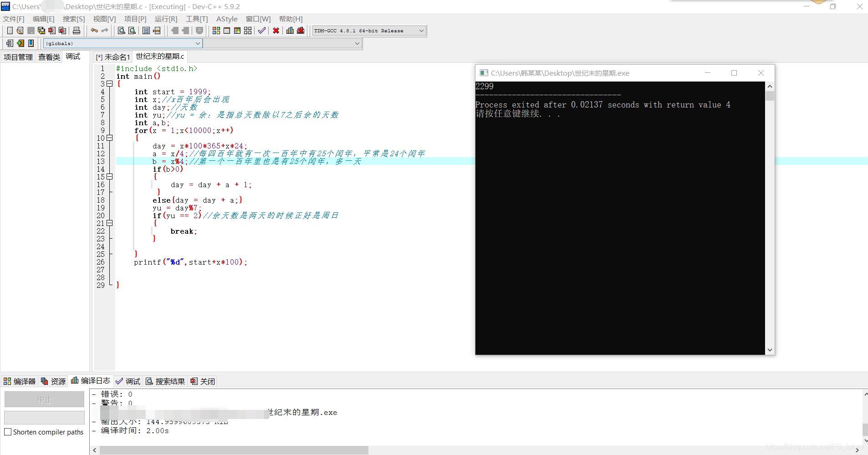Go to function icon

[x=146, y=31]
